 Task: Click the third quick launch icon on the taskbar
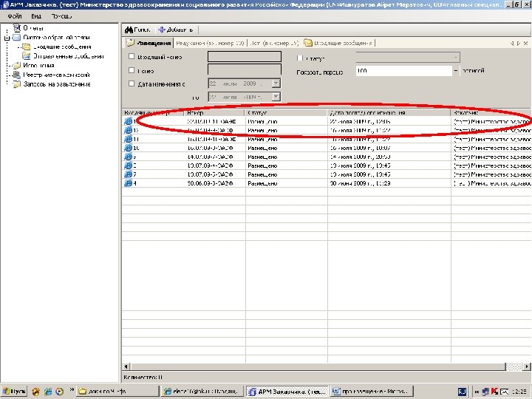[x=59, y=392]
